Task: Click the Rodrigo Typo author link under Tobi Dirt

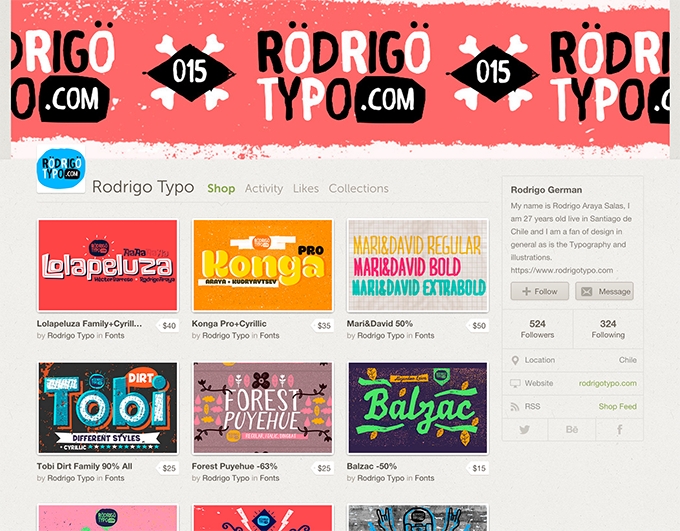Action: [x=71, y=478]
